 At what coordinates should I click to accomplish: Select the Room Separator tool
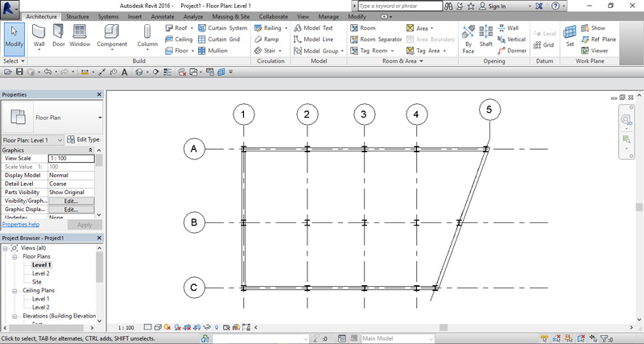[x=376, y=39]
